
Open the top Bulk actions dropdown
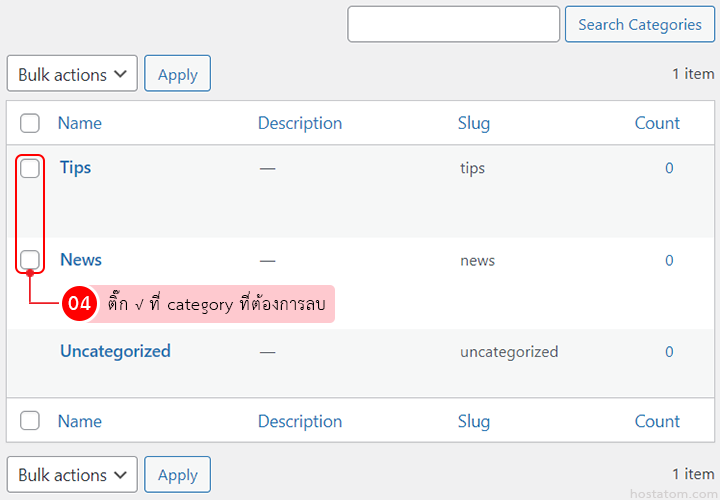72,74
